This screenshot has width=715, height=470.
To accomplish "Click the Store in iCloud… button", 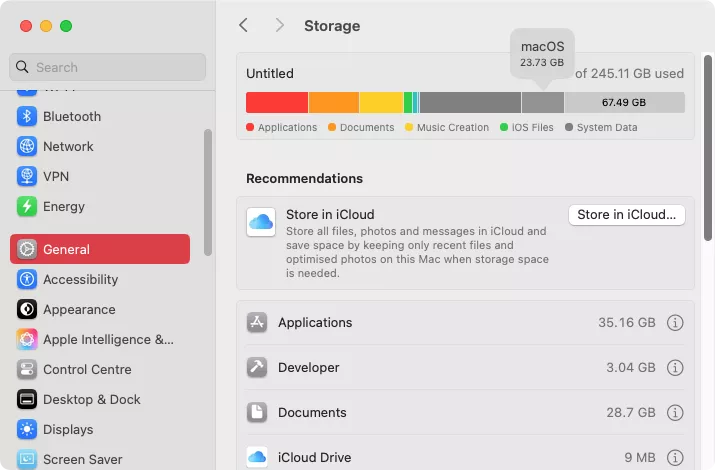I will 626,214.
